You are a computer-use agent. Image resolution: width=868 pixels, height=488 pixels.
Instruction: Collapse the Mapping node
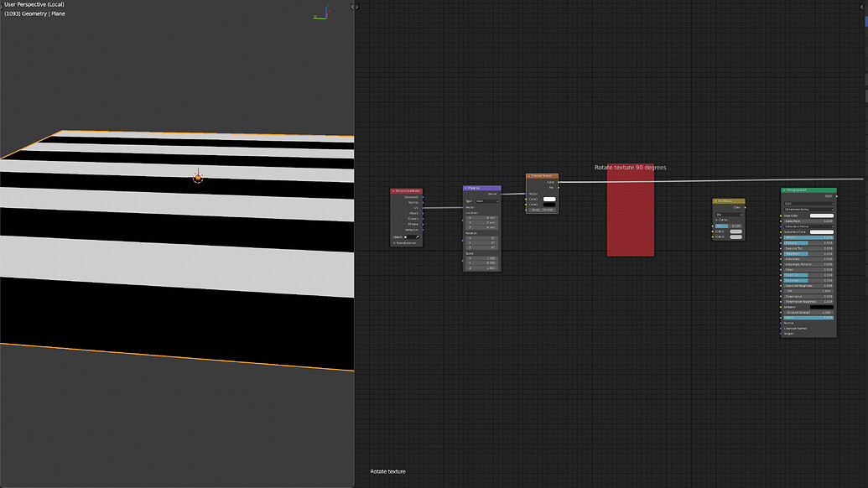pyautogui.click(x=465, y=188)
